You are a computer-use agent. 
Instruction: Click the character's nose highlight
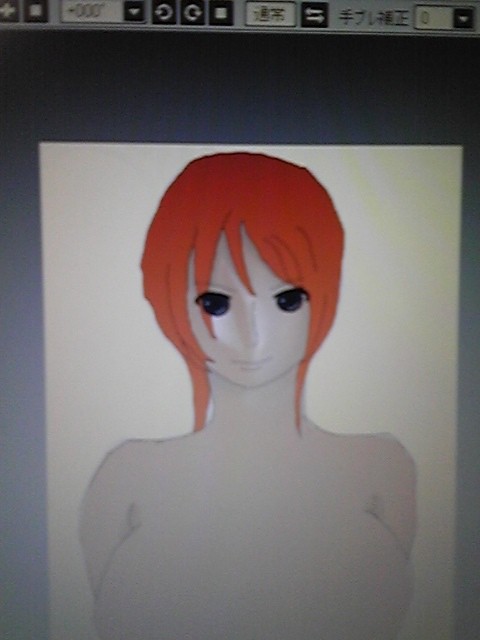point(254,331)
